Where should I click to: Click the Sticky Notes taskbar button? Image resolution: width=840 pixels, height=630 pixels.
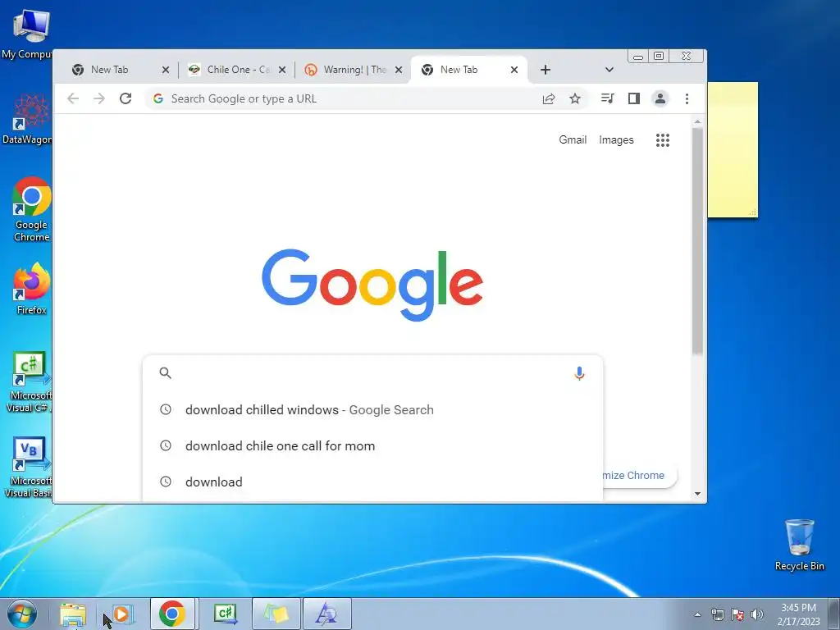pyautogui.click(x=276, y=614)
